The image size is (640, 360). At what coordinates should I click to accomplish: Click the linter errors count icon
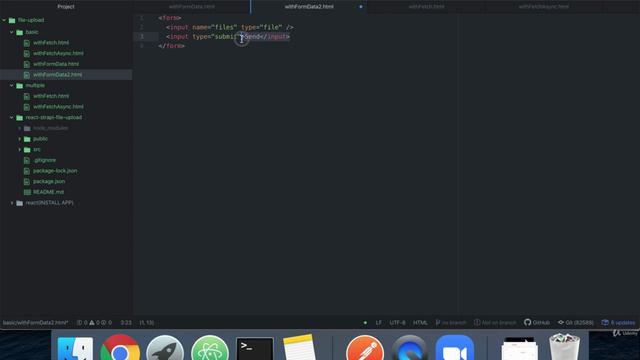click(x=79, y=322)
